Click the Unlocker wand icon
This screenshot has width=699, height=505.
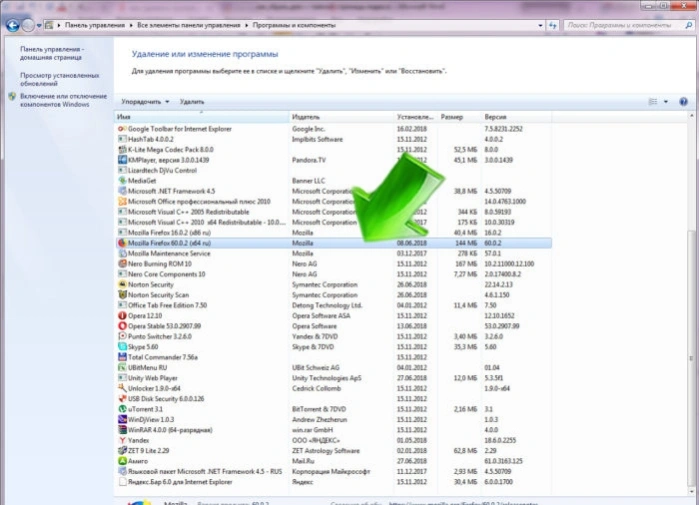122,388
